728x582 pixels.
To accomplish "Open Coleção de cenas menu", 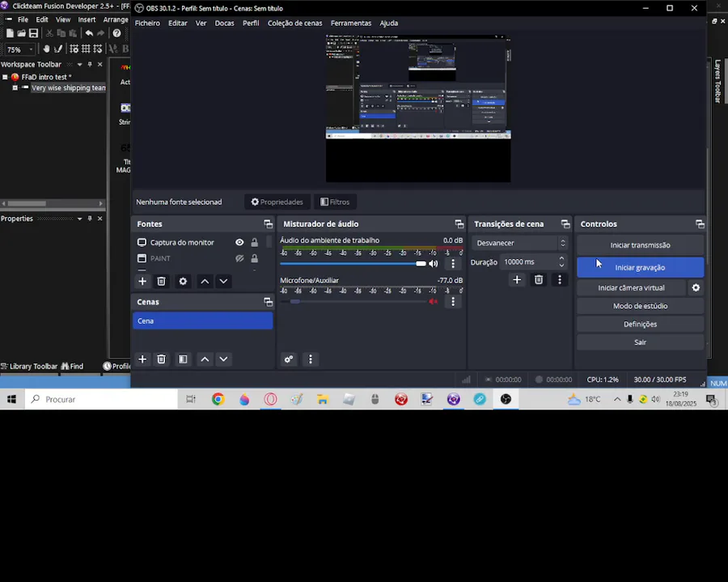I will click(x=294, y=23).
